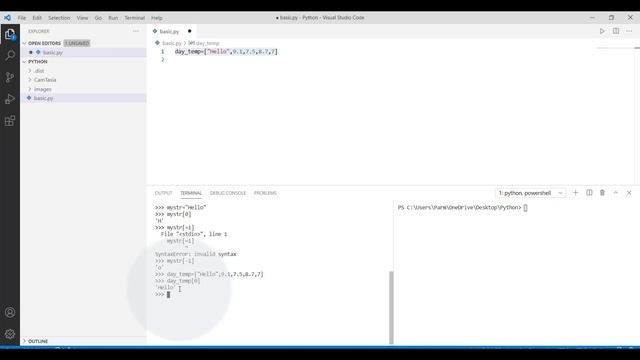The image size is (640, 360).
Task: Switch to the OUTPUT panel tab
Action: 163,193
